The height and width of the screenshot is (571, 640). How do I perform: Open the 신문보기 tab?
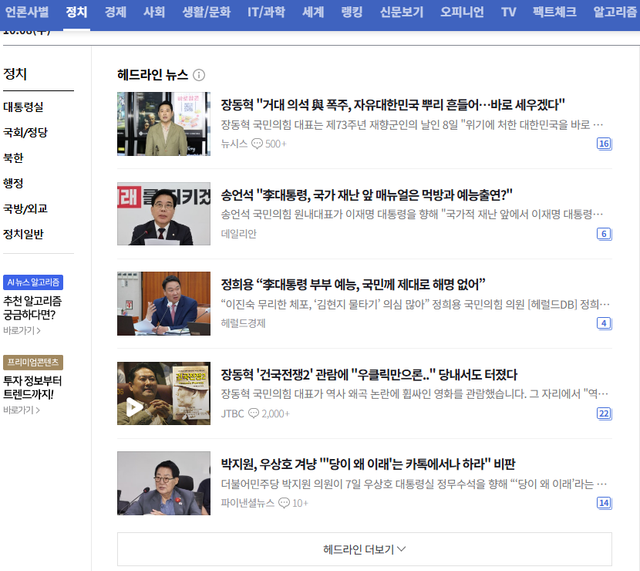pyautogui.click(x=402, y=12)
